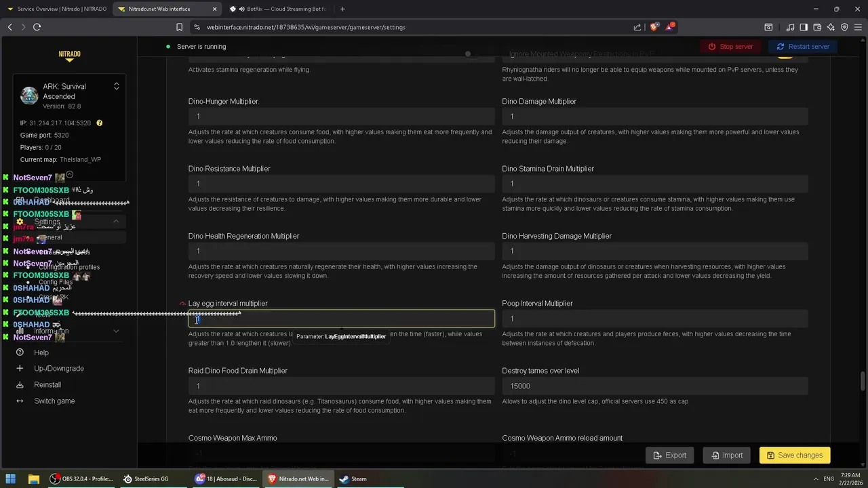The height and width of the screenshot is (488, 868).
Task: Click the Poop Interval Multiplier field
Action: pyautogui.click(x=655, y=319)
